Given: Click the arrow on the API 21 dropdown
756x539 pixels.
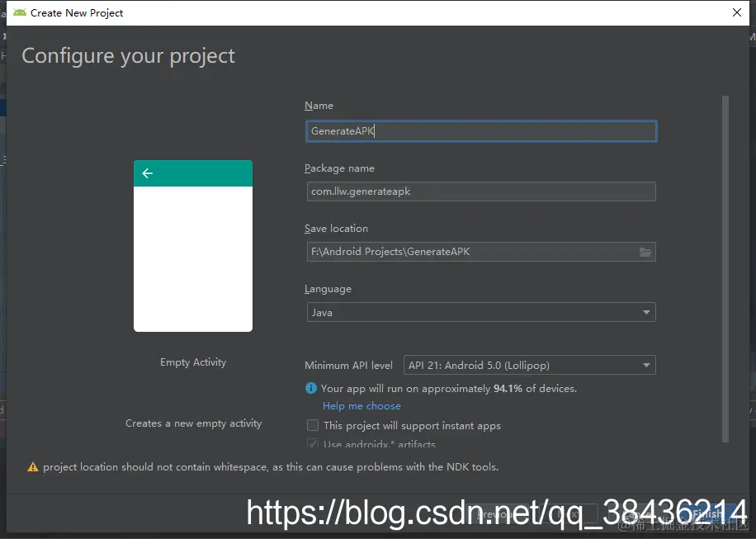Looking at the screenshot, I should [646, 366].
